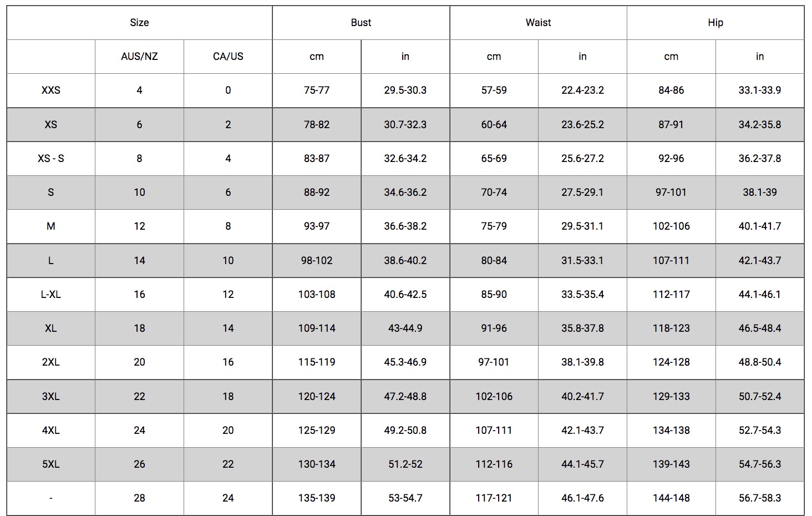Select hip inches value 56.7-58.3
Screen dimensions: 812x516
760,498
